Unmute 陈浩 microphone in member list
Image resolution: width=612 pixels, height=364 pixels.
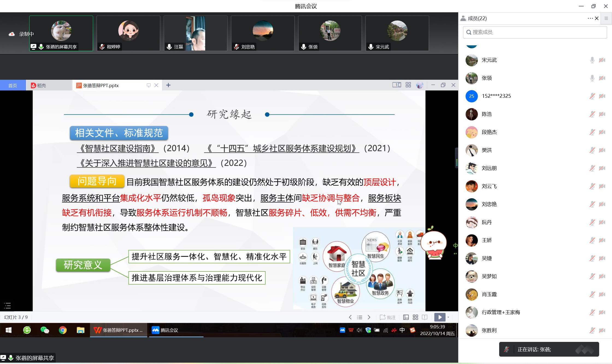(x=592, y=114)
